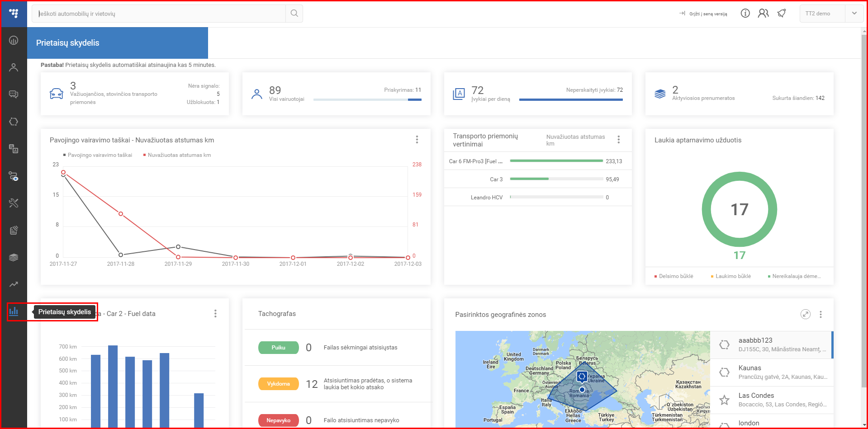The height and width of the screenshot is (429, 868).
Task: Click the arrow icon before Grįžti į seną versiją
Action: [682, 14]
